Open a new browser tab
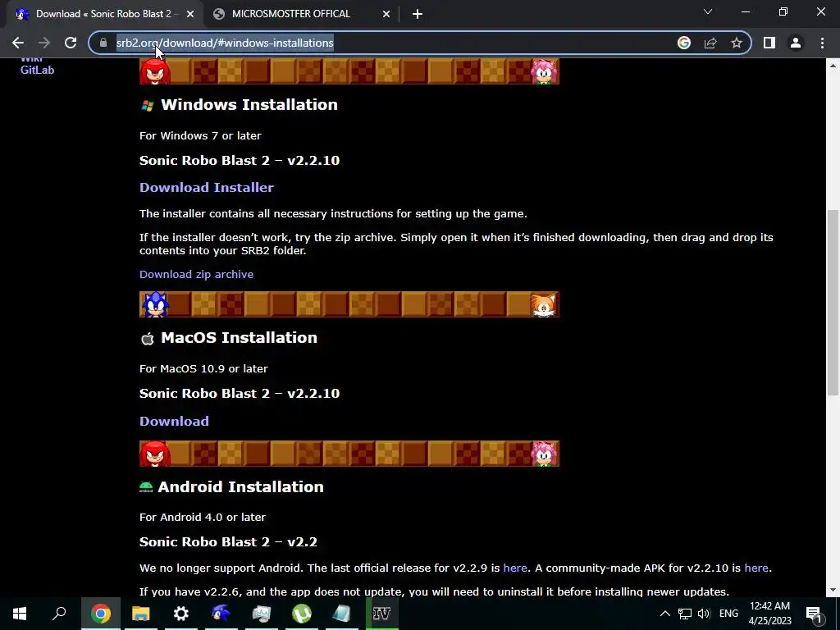 click(x=418, y=14)
